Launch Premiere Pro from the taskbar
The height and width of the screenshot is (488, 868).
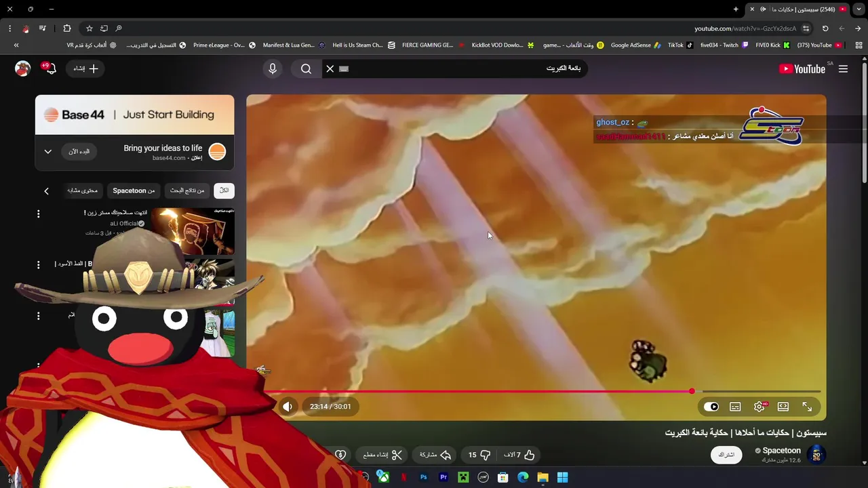tap(443, 477)
